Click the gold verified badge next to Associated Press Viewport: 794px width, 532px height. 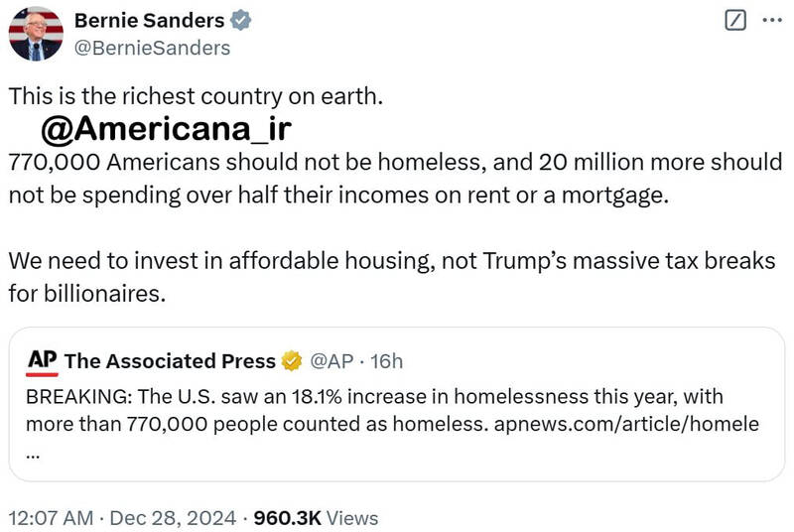point(292,361)
